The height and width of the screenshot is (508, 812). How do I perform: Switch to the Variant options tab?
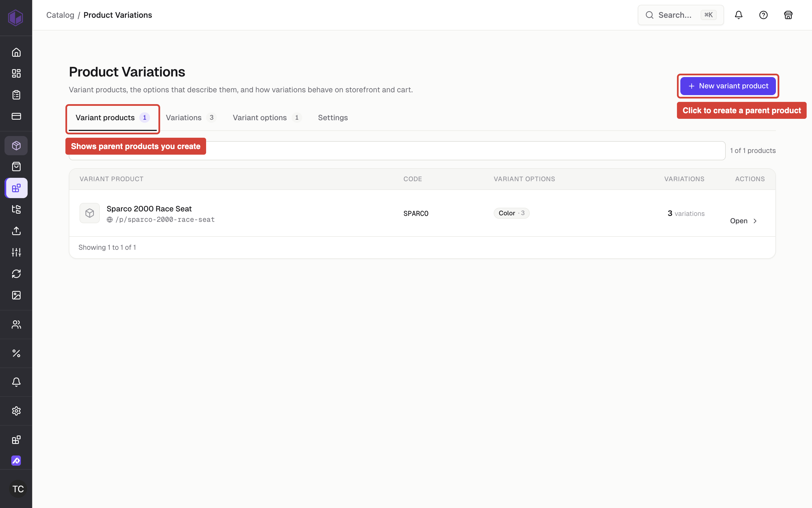click(267, 118)
